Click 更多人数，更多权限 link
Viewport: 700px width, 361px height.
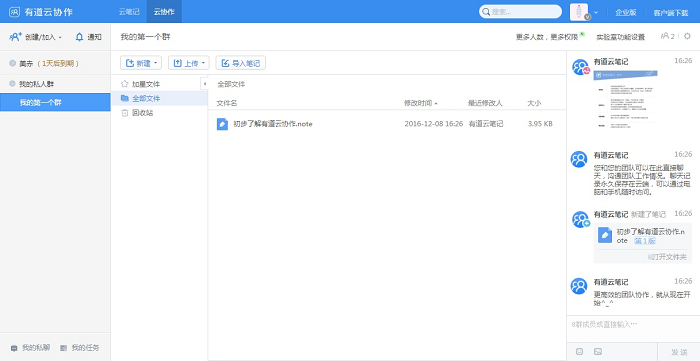547,37
